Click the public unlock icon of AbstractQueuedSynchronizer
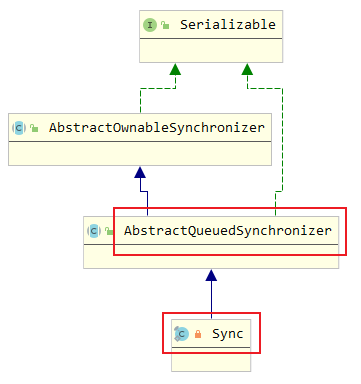Screen dimensions: 361x384 tap(109, 231)
